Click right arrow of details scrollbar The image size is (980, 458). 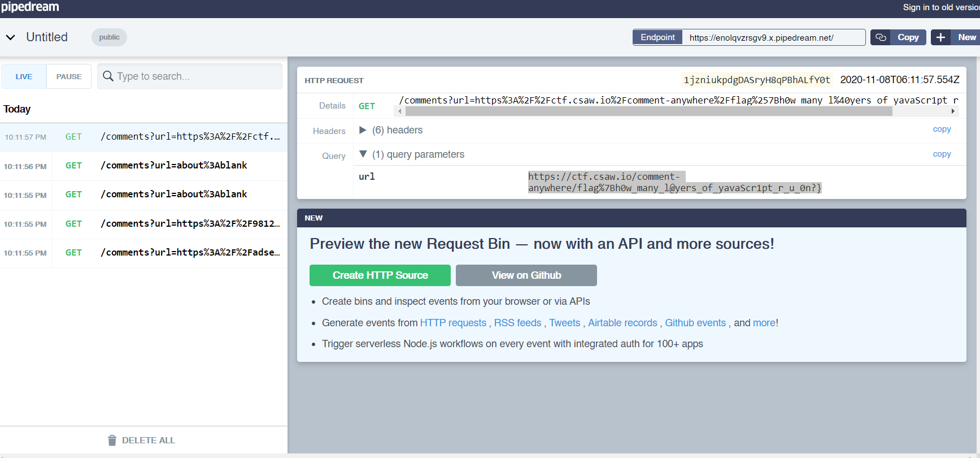953,111
